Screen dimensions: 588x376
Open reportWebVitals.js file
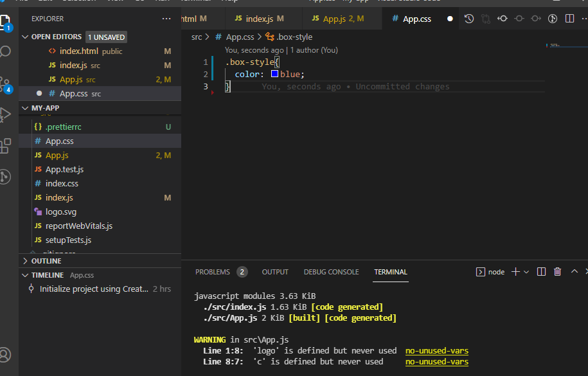click(100, 226)
